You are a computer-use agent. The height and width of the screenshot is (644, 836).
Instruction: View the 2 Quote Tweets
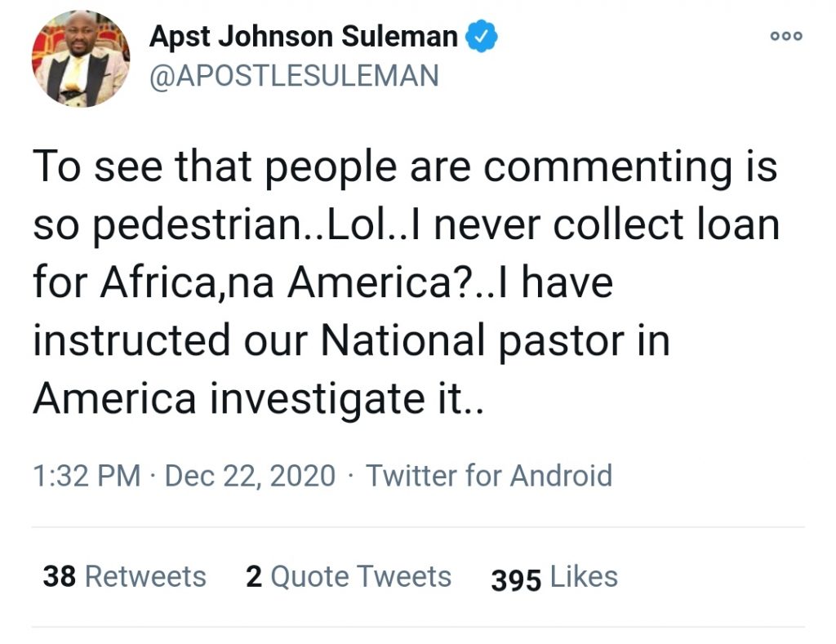coord(349,576)
